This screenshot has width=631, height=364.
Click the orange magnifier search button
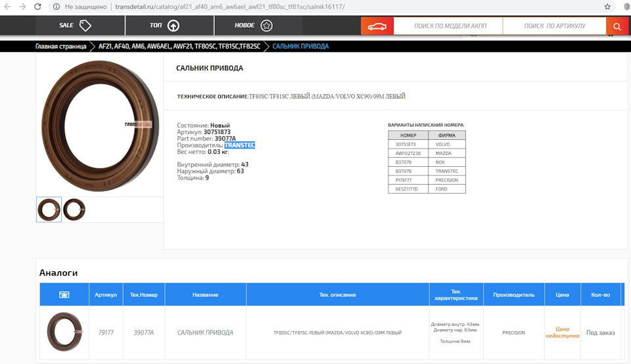(x=617, y=26)
